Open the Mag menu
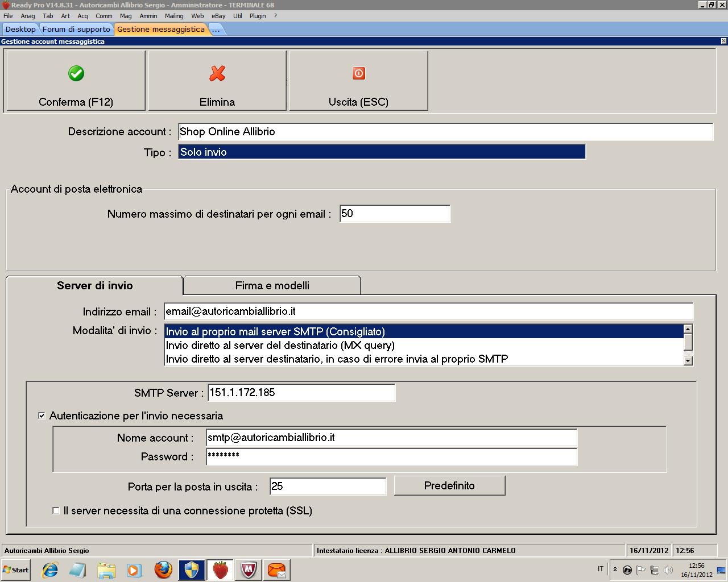 [x=126, y=16]
